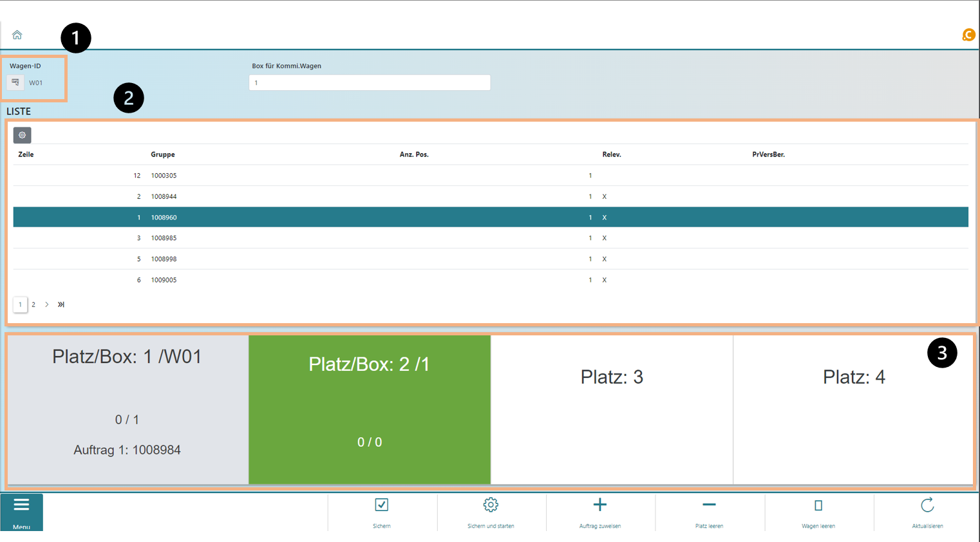Select the Platz/Box: 1 /W01 tile

[x=127, y=409]
